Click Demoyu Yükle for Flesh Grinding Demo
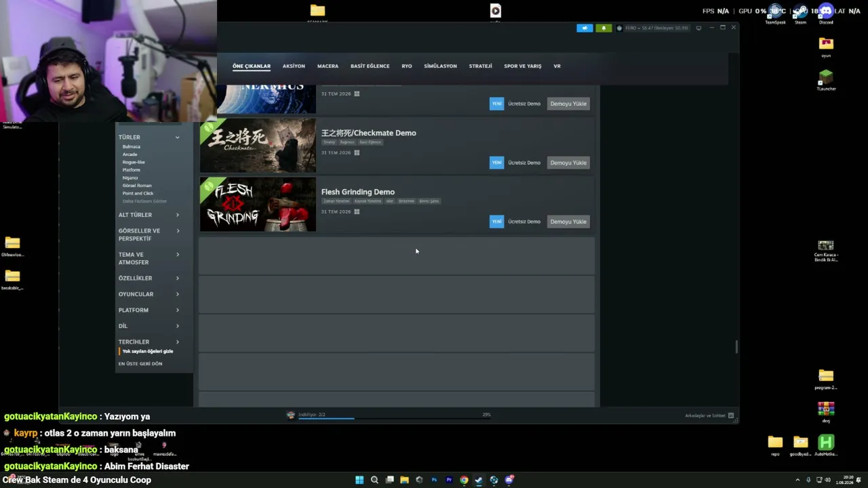 pyautogui.click(x=568, y=222)
